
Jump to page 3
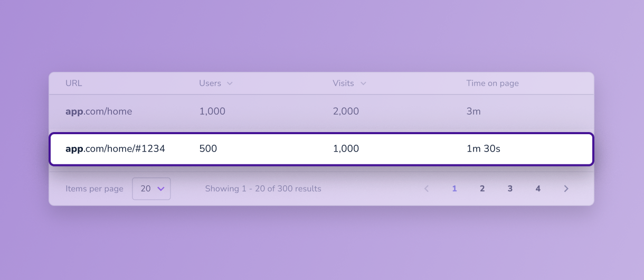[510, 189]
